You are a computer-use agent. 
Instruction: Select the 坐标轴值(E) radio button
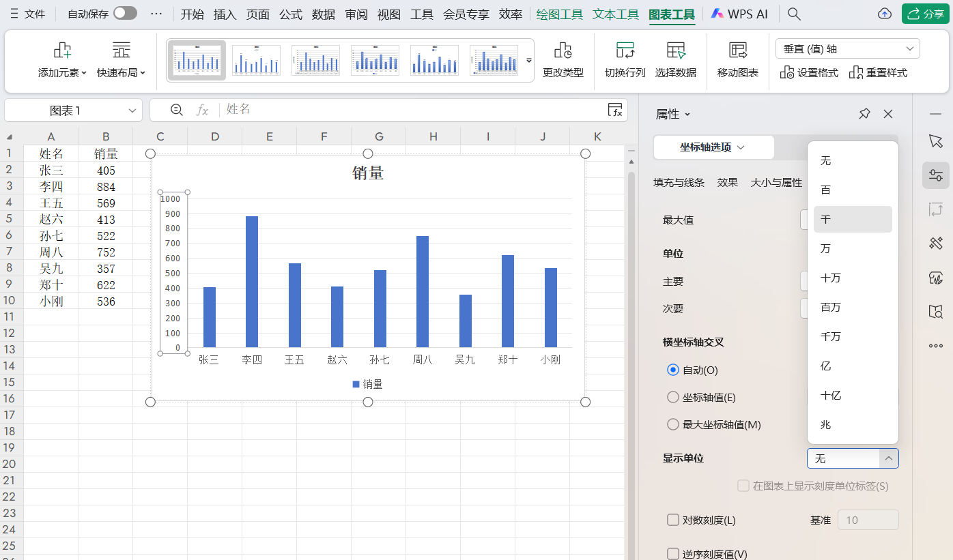(673, 396)
